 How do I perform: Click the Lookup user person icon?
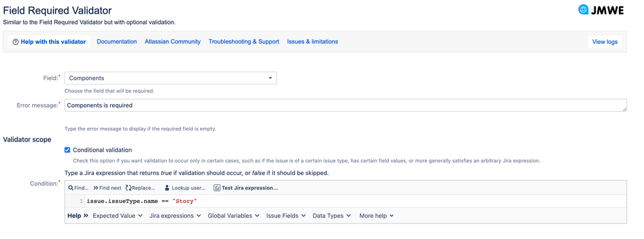coord(167,188)
